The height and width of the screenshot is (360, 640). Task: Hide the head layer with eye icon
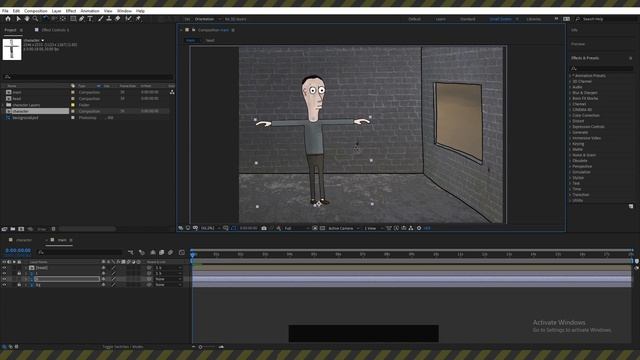click(x=4, y=268)
